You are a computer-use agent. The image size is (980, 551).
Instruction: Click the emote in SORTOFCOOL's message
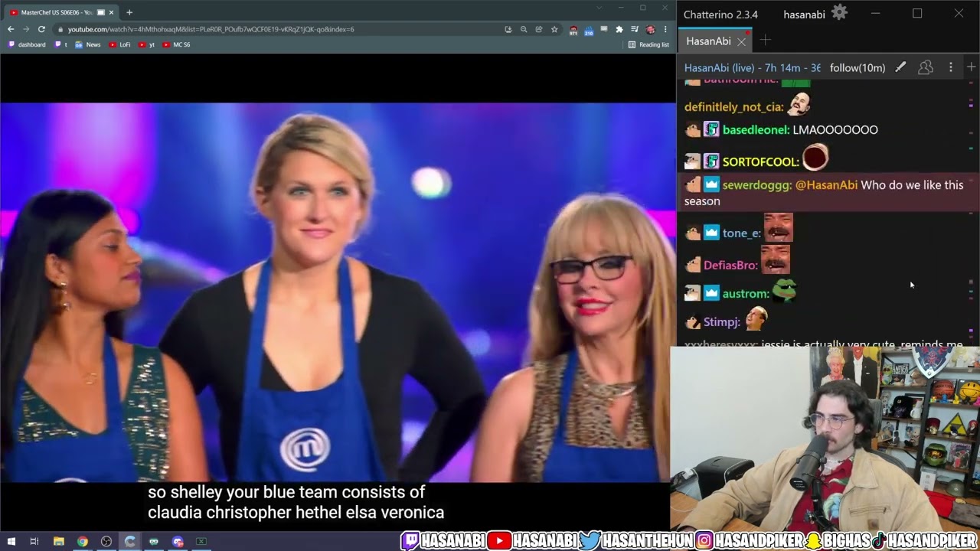815,157
